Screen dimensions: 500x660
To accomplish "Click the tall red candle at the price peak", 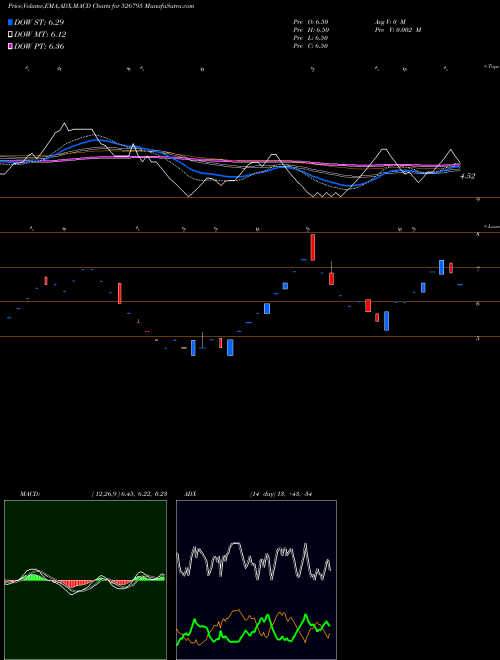I will tap(313, 248).
